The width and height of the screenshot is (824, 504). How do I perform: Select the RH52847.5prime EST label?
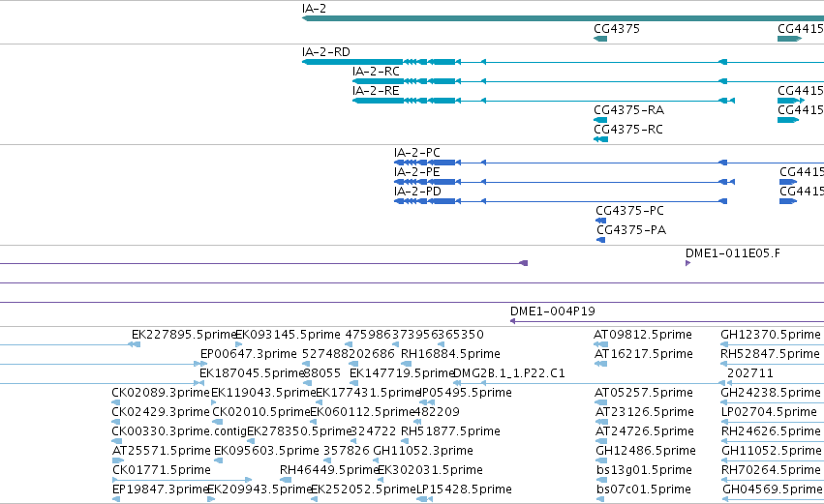click(x=770, y=354)
